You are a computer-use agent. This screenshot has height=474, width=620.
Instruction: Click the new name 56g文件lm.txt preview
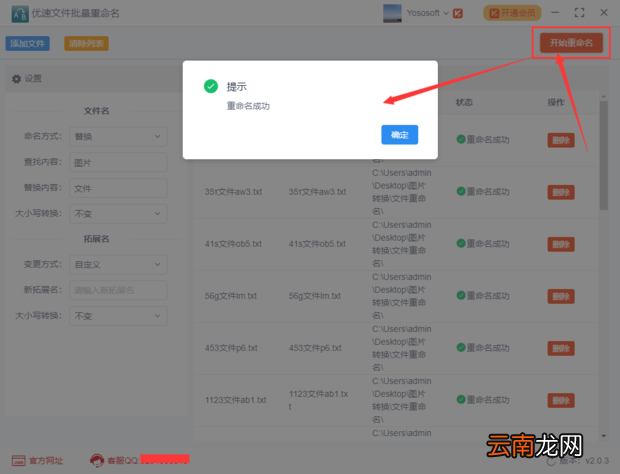[x=315, y=296]
